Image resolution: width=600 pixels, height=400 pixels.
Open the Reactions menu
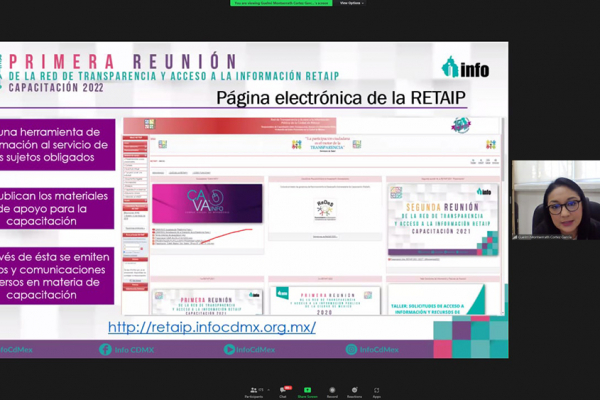point(354,392)
